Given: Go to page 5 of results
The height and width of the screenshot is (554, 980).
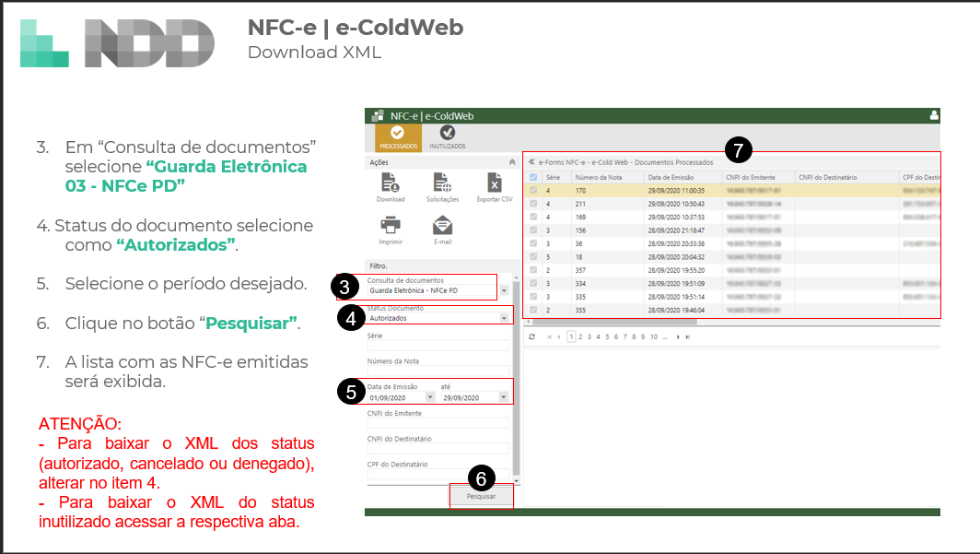Looking at the screenshot, I should [607, 337].
